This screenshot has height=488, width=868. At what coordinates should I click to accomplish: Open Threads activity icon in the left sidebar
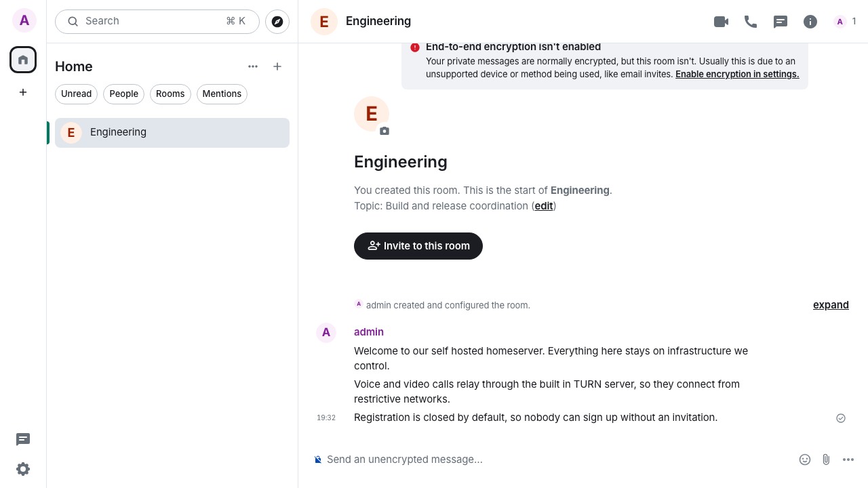23,439
